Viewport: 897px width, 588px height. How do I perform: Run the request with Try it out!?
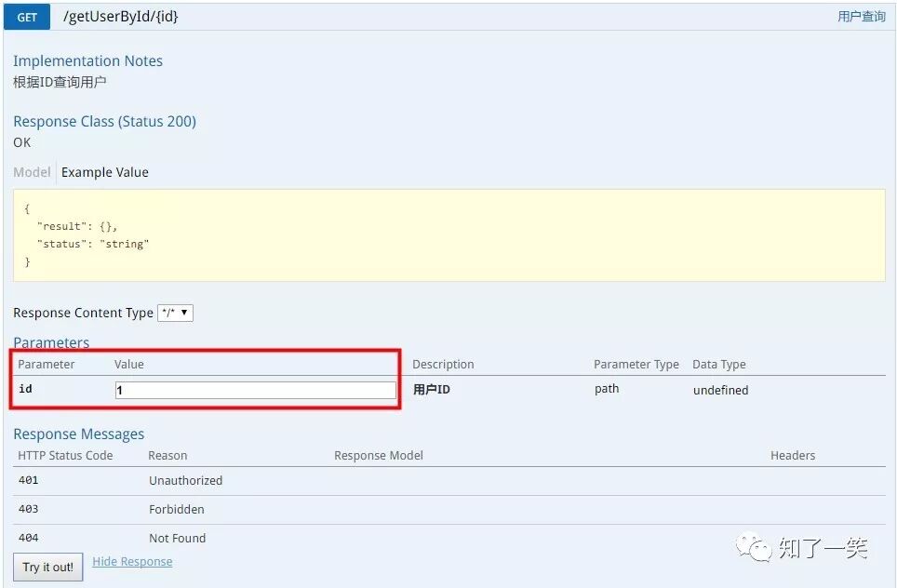48,567
